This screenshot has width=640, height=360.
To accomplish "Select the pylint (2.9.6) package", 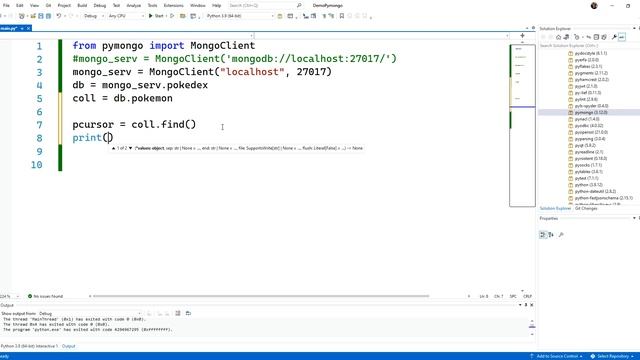I will (586, 99).
